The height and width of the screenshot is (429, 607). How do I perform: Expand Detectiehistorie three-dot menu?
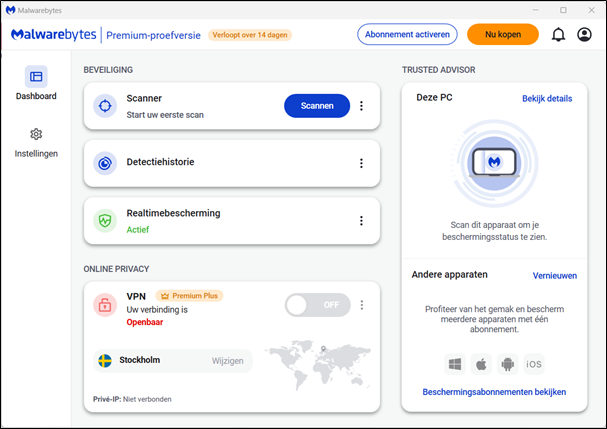click(361, 163)
